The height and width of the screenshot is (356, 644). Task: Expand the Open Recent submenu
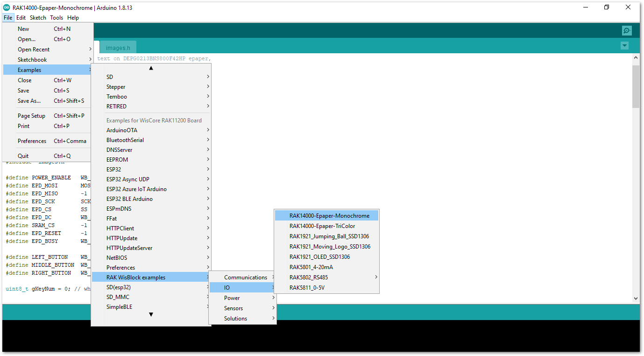tap(48, 50)
